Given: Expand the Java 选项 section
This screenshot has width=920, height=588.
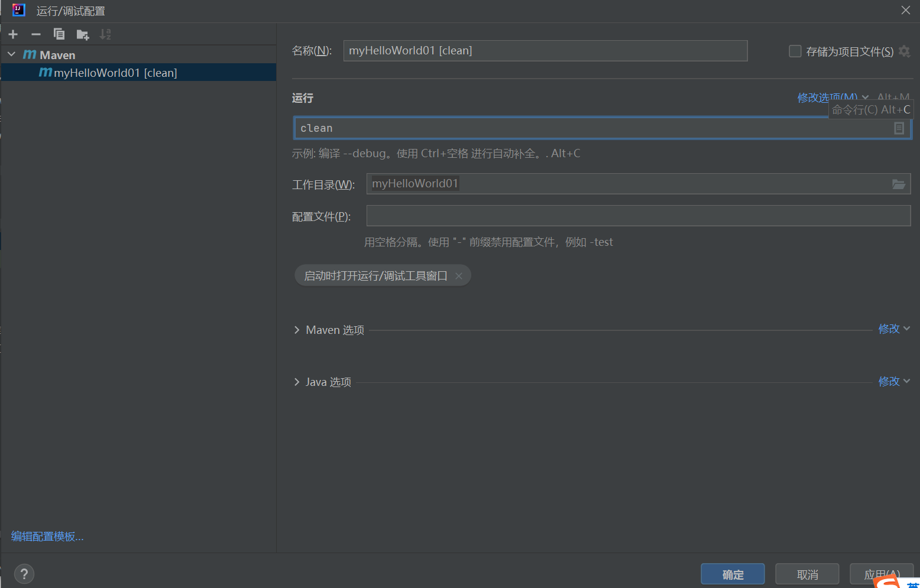Looking at the screenshot, I should coord(297,382).
